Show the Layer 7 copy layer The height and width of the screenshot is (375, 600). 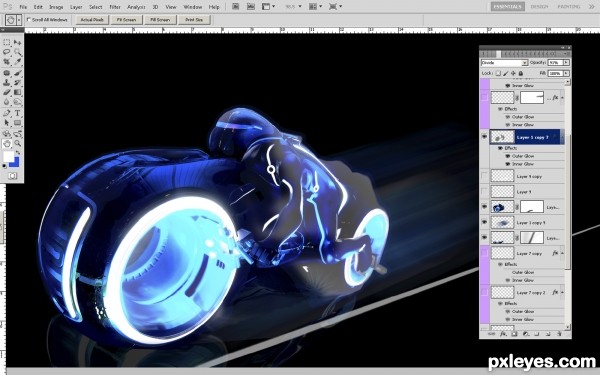point(484,253)
